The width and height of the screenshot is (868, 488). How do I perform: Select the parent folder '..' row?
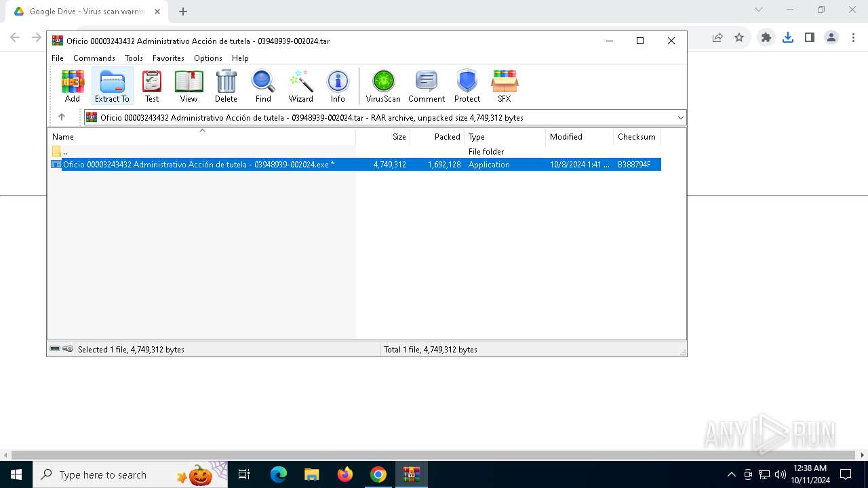[355, 152]
